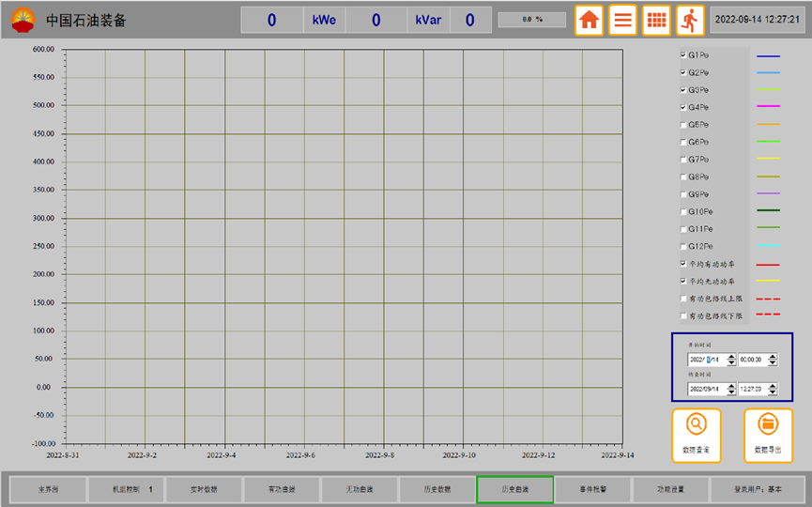Screen dimensions: 812x507
Task: Decrement the start time 00:00:00 down arrow
Action: [x=773, y=362]
